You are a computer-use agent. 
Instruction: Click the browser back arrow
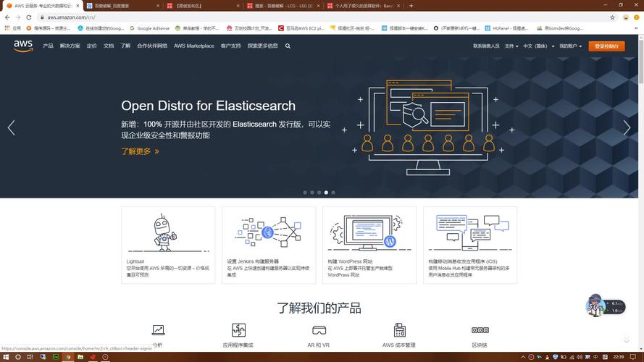coord(7,17)
